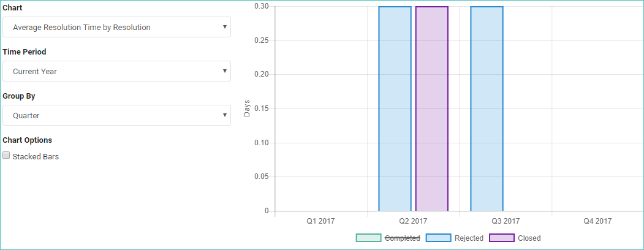Click the Days y-axis title
644x250 pixels.
tap(247, 108)
